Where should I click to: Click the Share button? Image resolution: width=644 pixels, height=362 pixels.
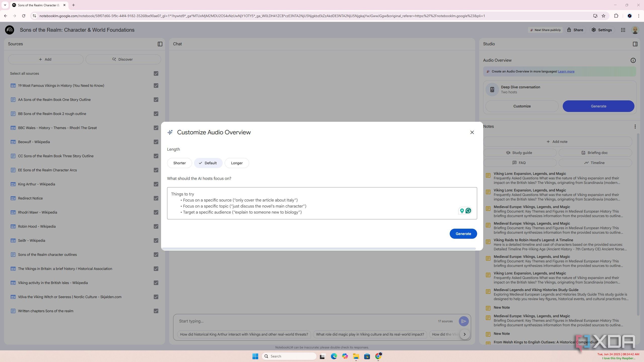click(575, 30)
